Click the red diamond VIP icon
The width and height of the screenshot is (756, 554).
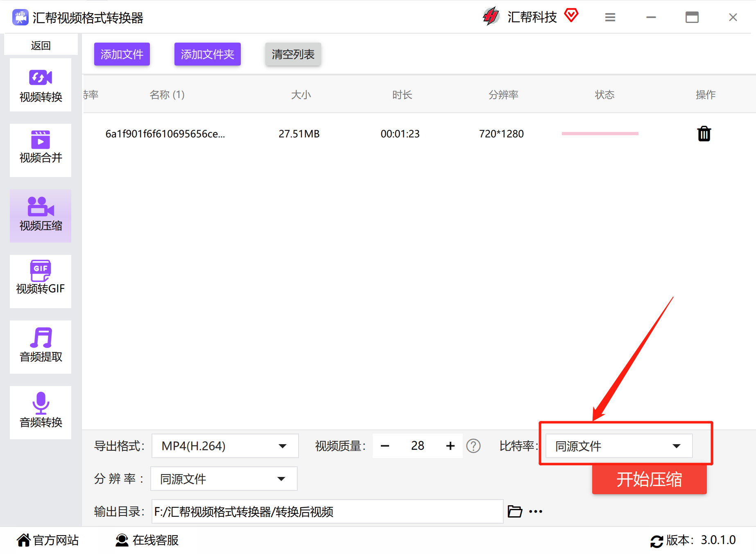click(571, 16)
